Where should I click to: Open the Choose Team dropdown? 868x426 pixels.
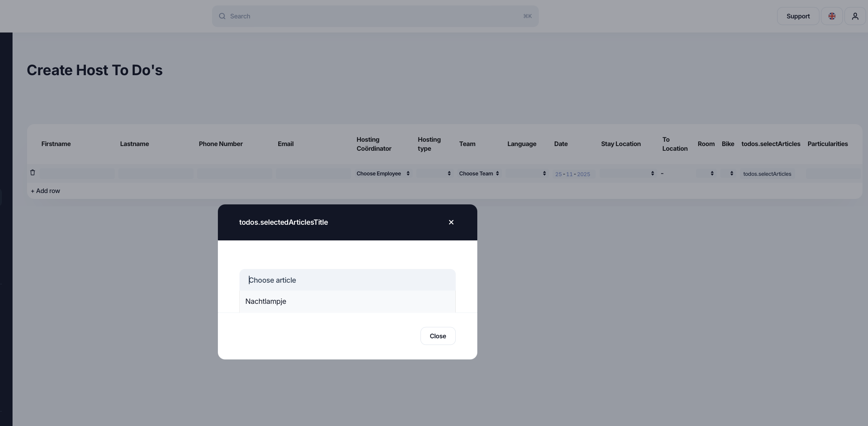click(479, 173)
